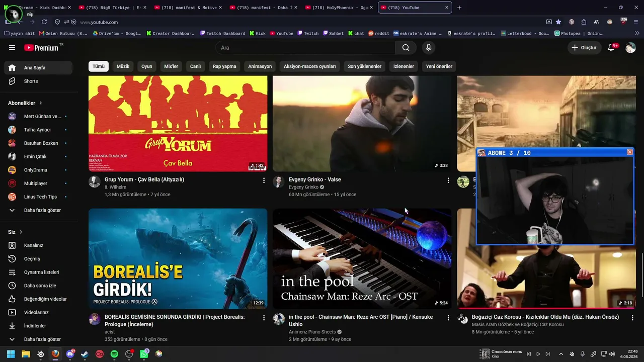Open the Oluştur create menu

pos(584,48)
